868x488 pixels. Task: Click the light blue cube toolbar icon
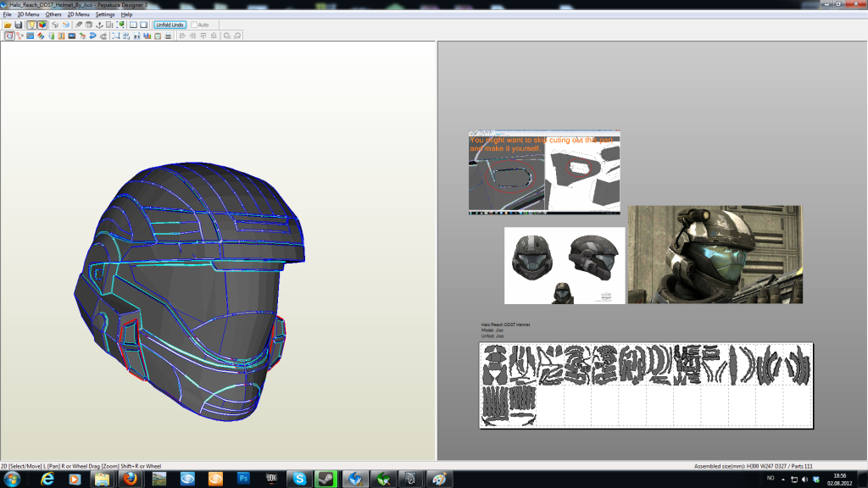pos(66,25)
